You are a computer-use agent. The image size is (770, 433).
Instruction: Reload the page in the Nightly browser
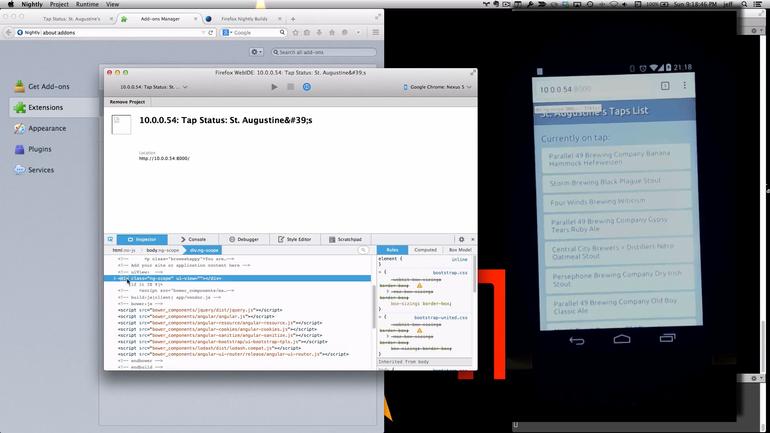tap(211, 32)
